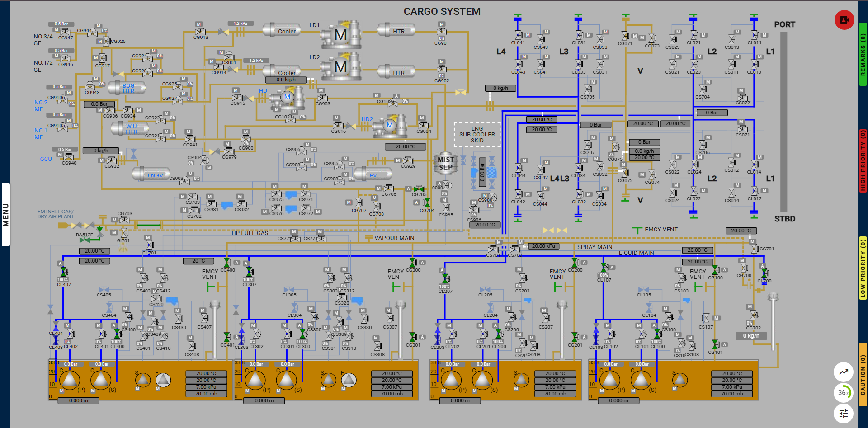The height and width of the screenshot is (428, 868).
Task: Click the LD1 compressor motor icon
Action: 341,34
